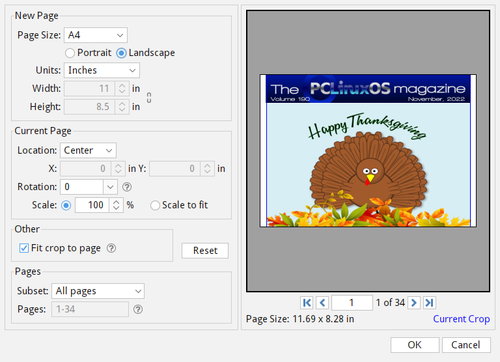Adjust Scale percent stepper arrows

pos(116,205)
